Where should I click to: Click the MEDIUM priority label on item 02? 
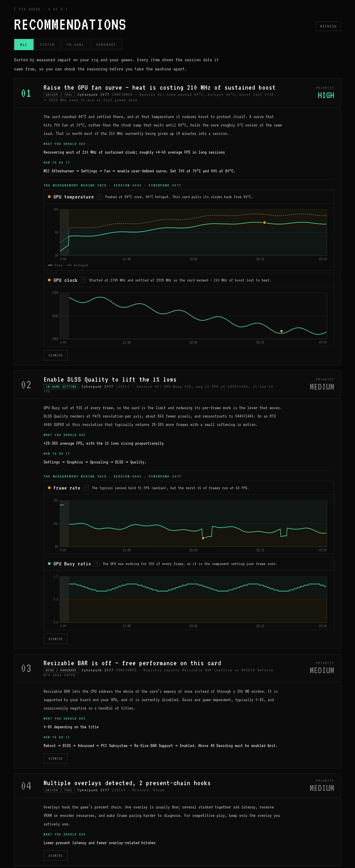(322, 387)
